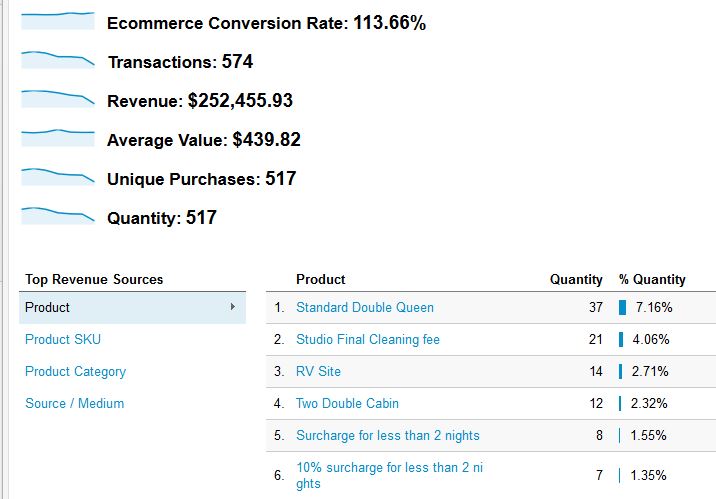Click the Quantity sparkline chart
716x499 pixels.
pyautogui.click(x=57, y=215)
